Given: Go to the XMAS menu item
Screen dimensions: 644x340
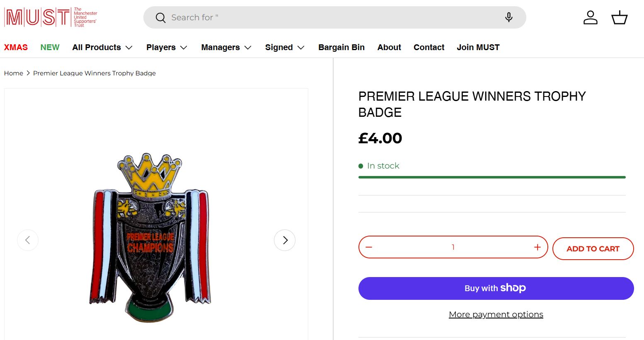Looking at the screenshot, I should 16,47.
